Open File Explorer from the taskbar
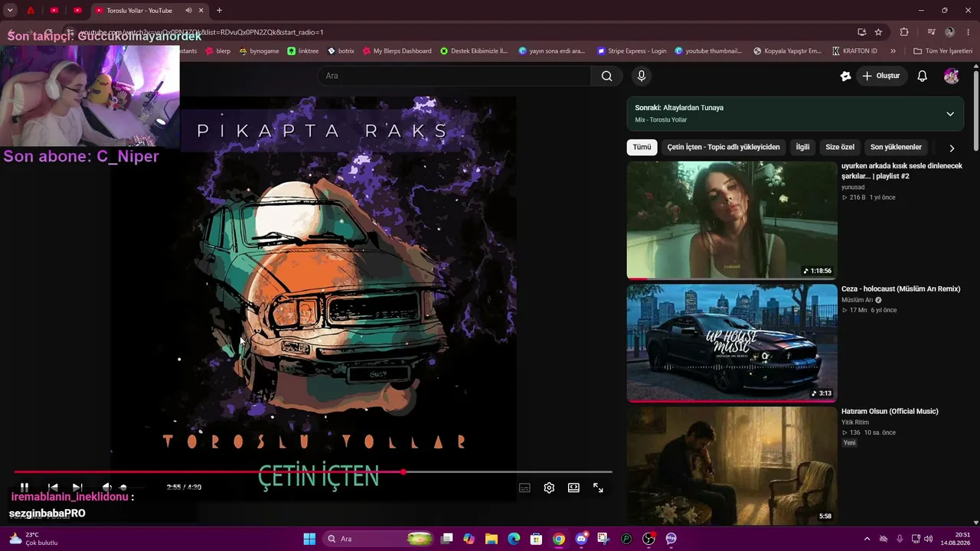980x551 pixels. 492,539
